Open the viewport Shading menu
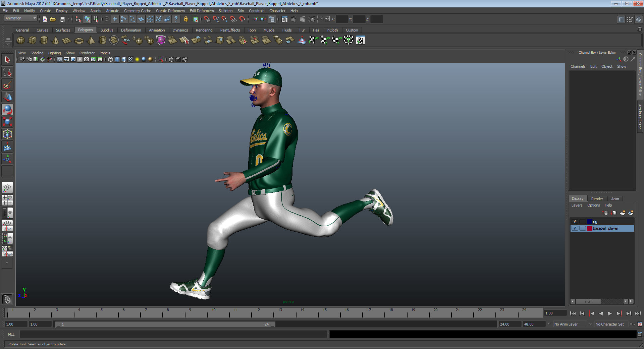644x349 pixels. pyautogui.click(x=37, y=53)
